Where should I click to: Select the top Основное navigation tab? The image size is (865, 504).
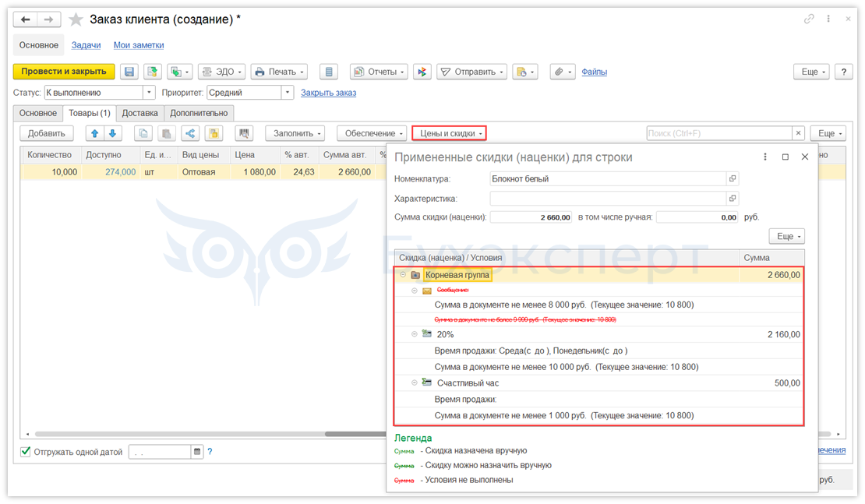[x=39, y=45]
